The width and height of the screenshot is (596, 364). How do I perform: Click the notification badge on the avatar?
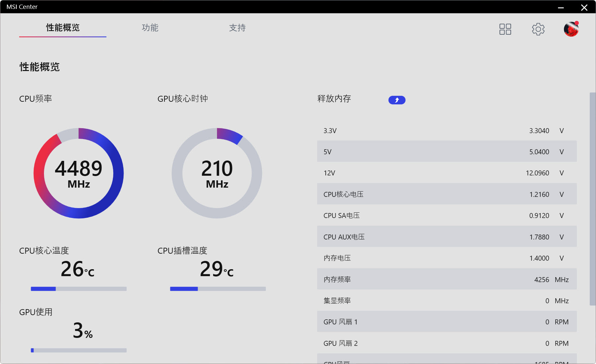click(576, 23)
